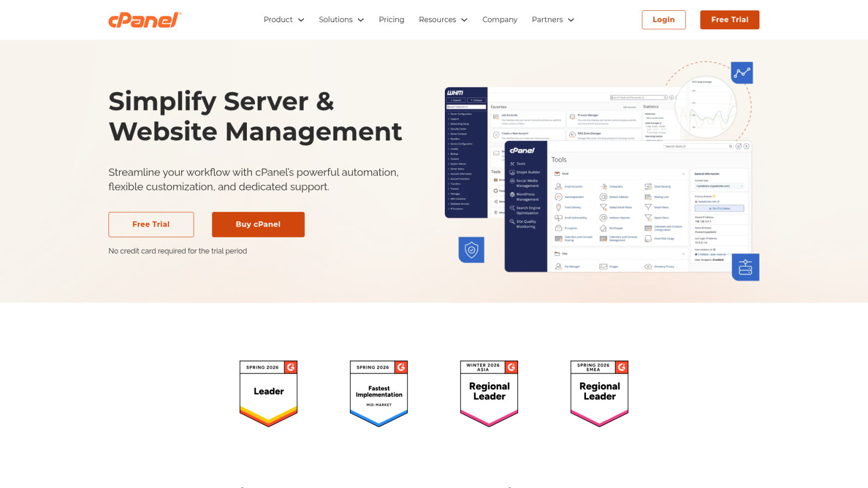Click the outlined Free Trial button beside Buy cPanel

pyautogui.click(x=151, y=224)
